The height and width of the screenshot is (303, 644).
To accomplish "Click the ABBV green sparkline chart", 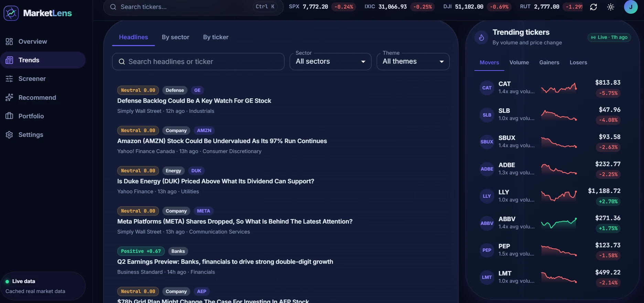I will pos(559,223).
